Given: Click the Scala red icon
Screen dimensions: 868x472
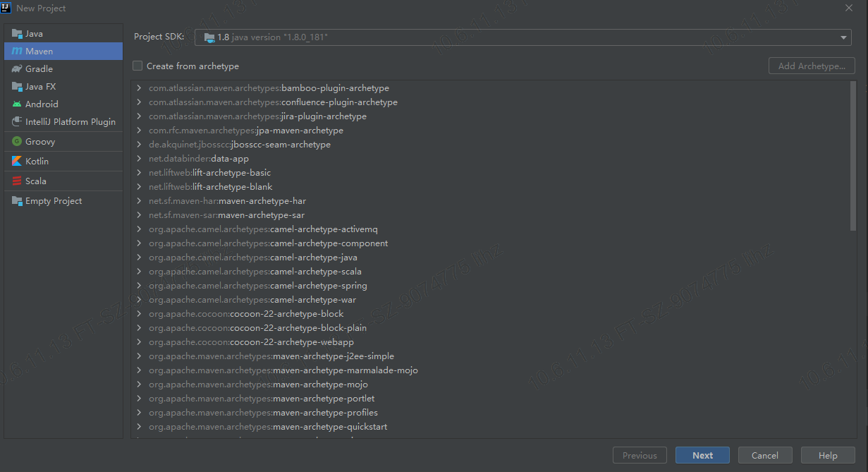Looking at the screenshot, I should pos(17,181).
